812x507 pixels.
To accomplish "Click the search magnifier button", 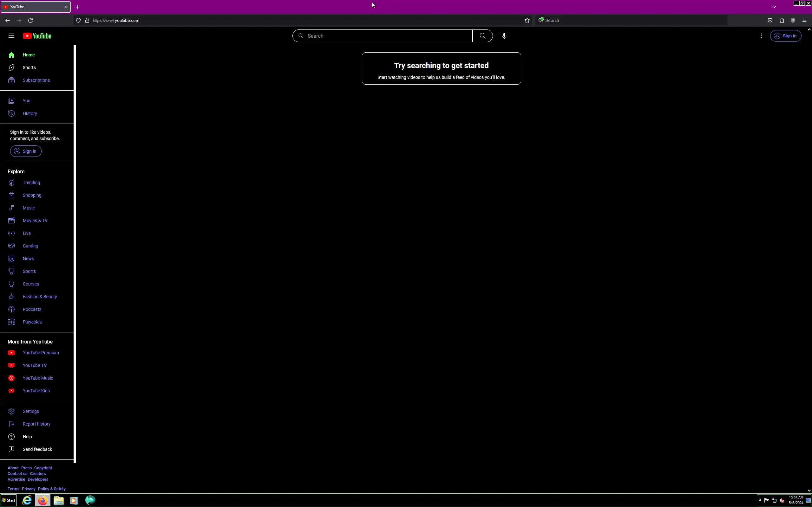I will pyautogui.click(x=482, y=36).
